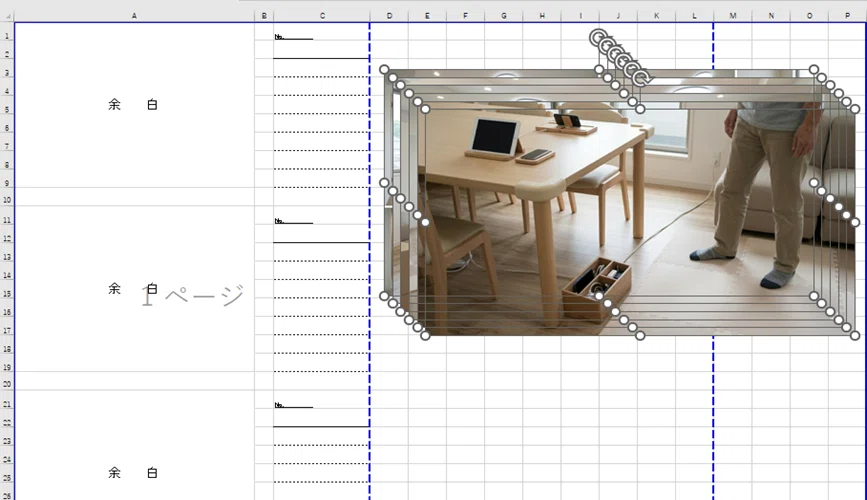This screenshot has width=867, height=500.
Task: Select column G header
Action: pyautogui.click(x=504, y=16)
